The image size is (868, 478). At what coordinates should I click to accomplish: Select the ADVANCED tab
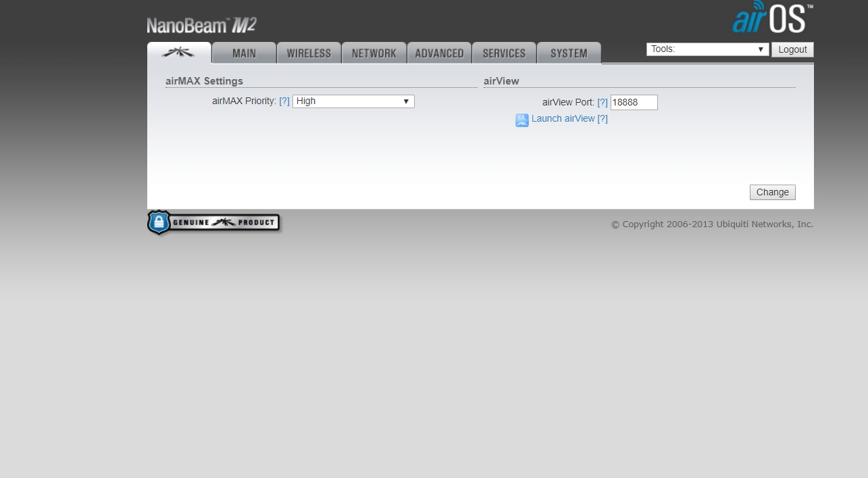click(439, 53)
